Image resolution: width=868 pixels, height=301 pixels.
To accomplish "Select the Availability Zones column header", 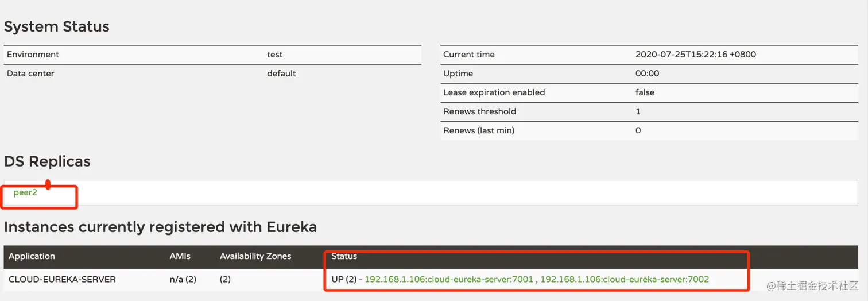I will (255, 256).
